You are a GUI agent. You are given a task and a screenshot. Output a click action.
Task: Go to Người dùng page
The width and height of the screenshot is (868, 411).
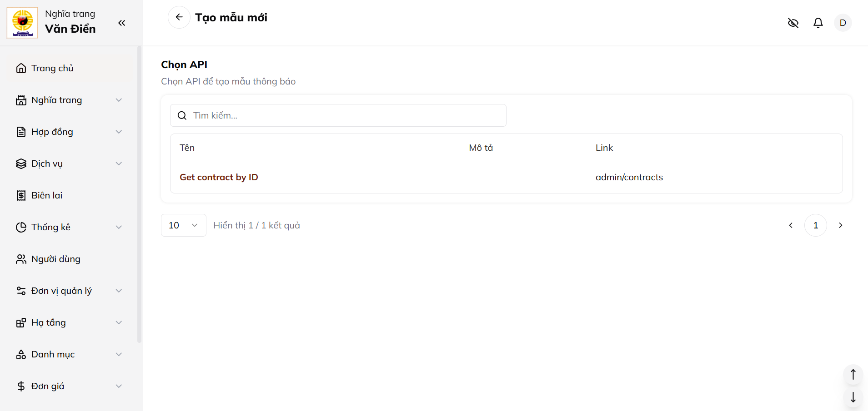coord(55,259)
